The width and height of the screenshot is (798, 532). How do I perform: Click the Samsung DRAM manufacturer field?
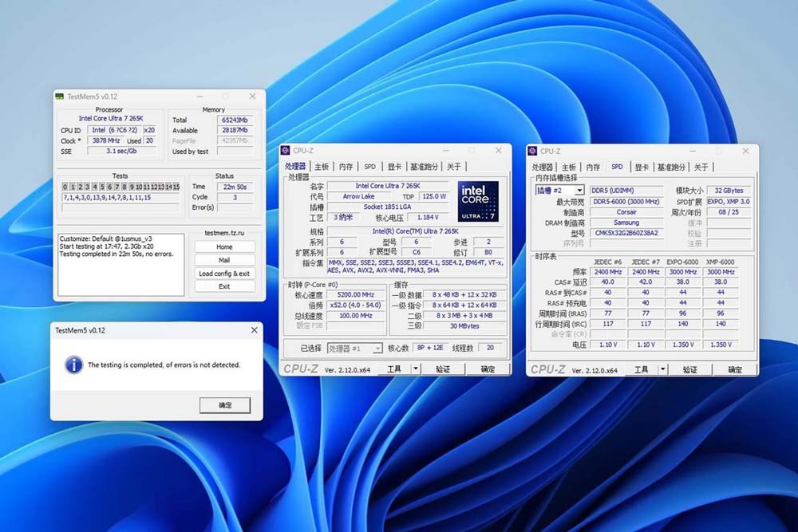(626, 223)
